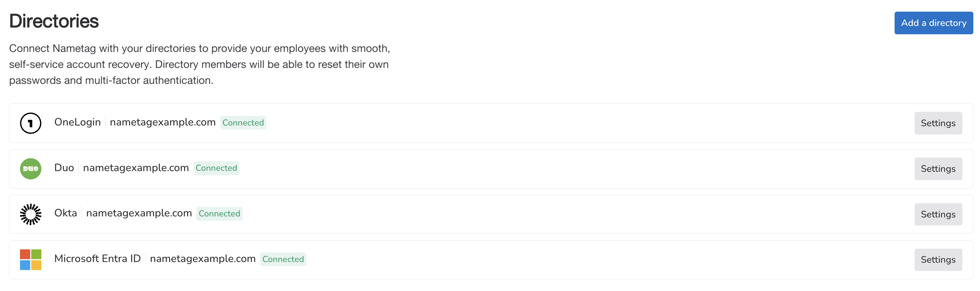
Task: Click the Okta sunburst logo icon
Action: click(x=30, y=214)
